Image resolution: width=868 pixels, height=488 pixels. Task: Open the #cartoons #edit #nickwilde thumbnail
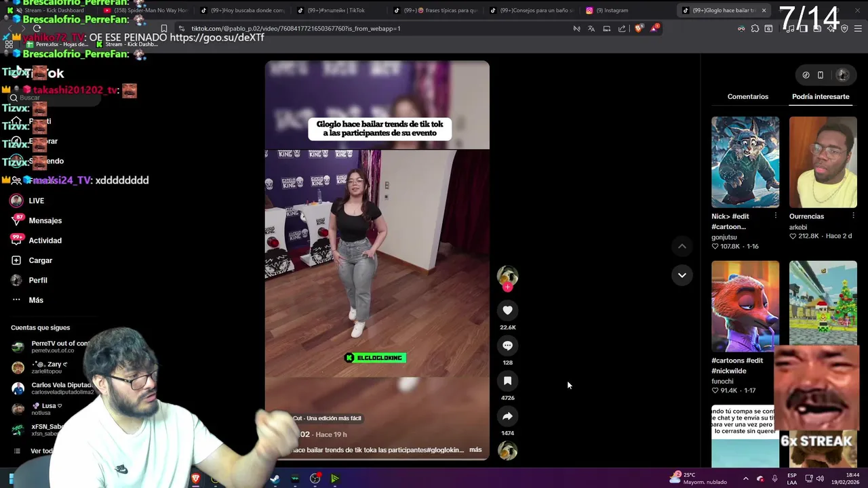tap(745, 306)
